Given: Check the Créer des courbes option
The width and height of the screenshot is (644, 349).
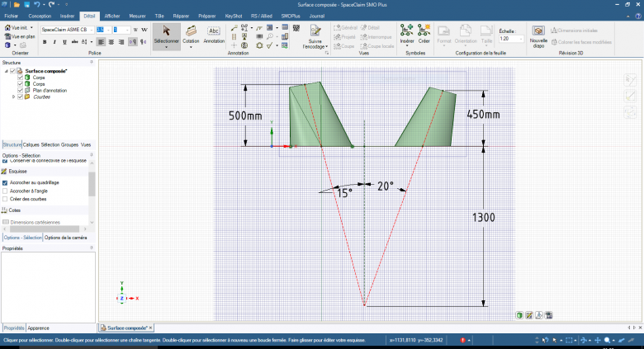Looking at the screenshot, I should tap(6, 199).
